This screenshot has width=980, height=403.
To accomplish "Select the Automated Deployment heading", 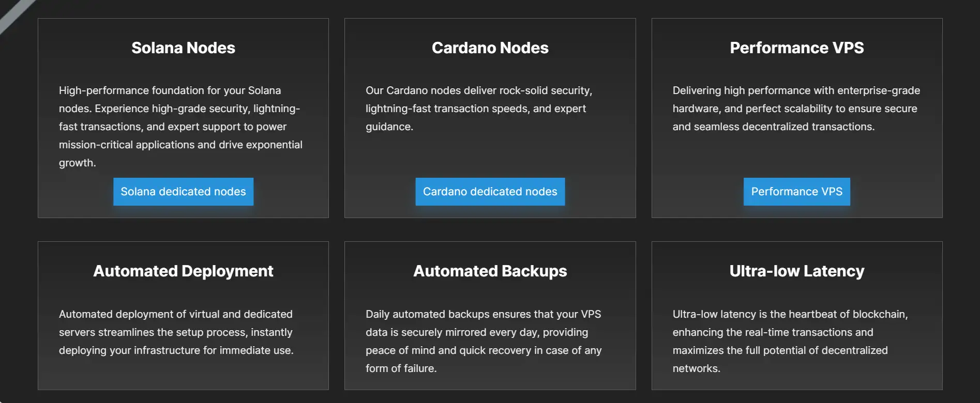I will click(183, 271).
